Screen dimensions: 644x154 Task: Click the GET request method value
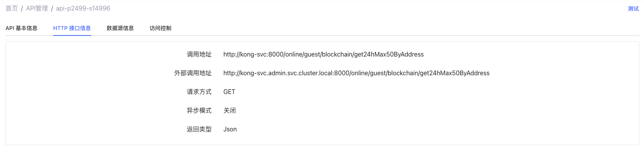pyautogui.click(x=229, y=92)
